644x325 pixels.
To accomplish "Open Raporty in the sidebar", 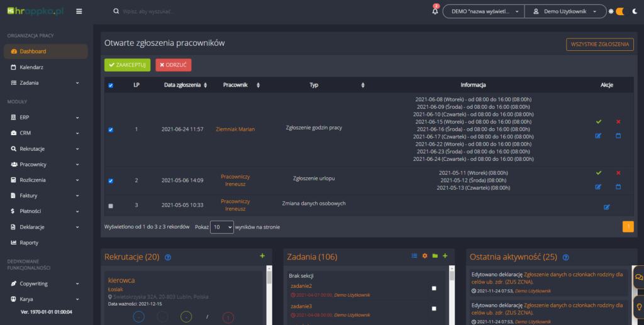I will tap(30, 242).
